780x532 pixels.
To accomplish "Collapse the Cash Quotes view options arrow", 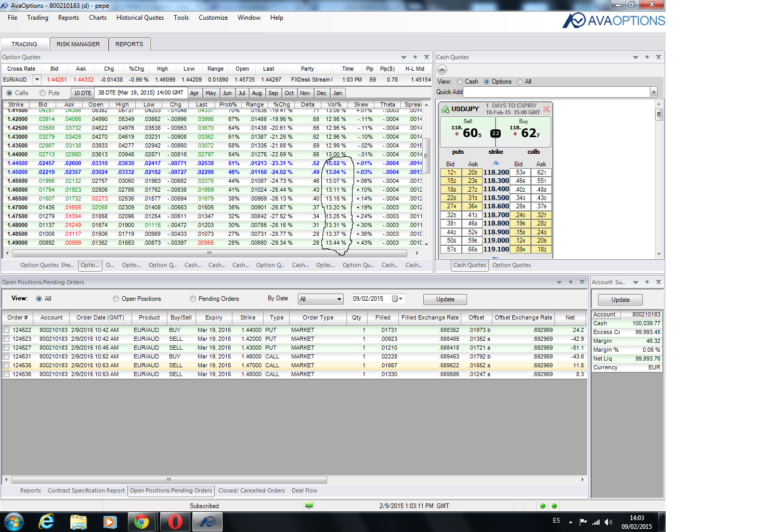I will [x=442, y=70].
